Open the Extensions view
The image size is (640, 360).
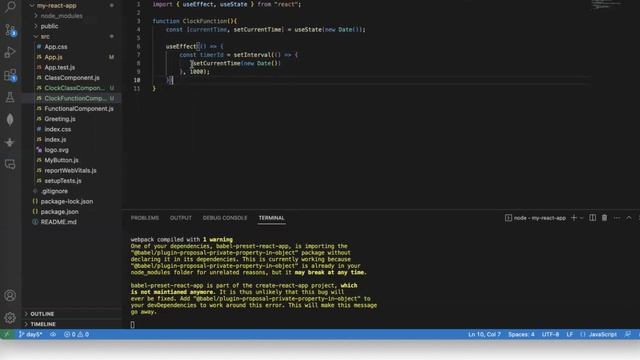pyautogui.click(x=10, y=75)
